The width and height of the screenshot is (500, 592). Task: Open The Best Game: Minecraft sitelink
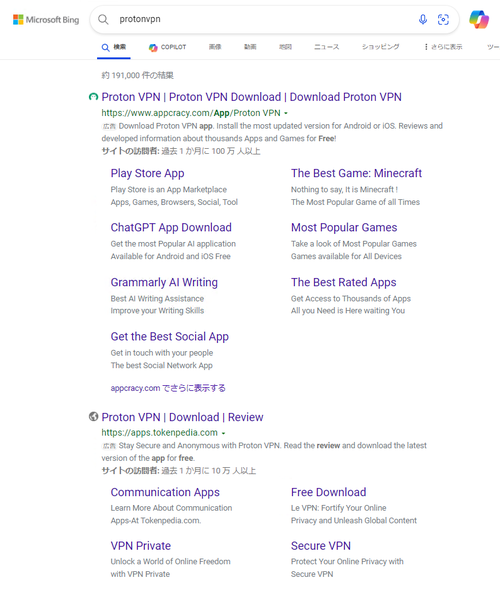click(x=356, y=173)
